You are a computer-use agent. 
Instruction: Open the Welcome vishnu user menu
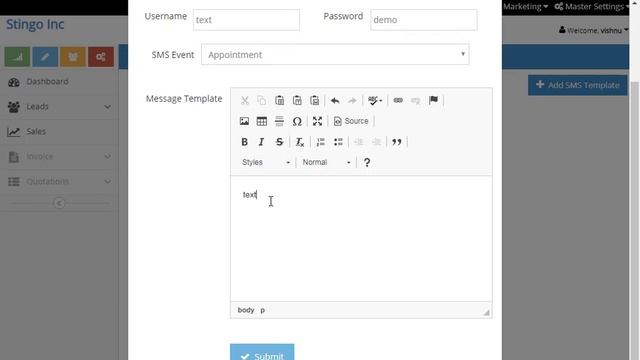tap(593, 30)
